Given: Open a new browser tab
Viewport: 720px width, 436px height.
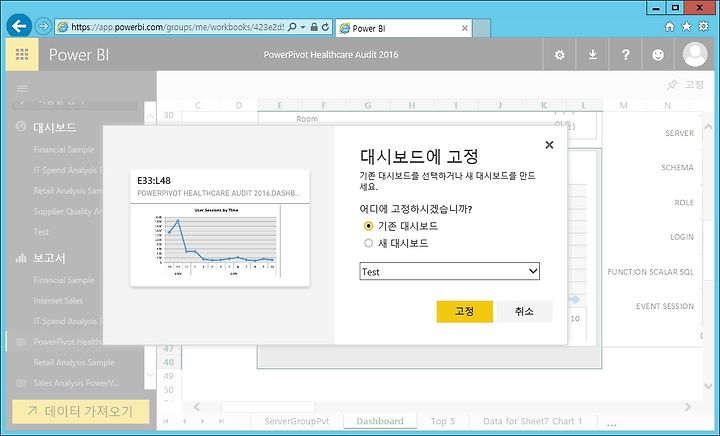Looking at the screenshot, I should tap(482, 28).
